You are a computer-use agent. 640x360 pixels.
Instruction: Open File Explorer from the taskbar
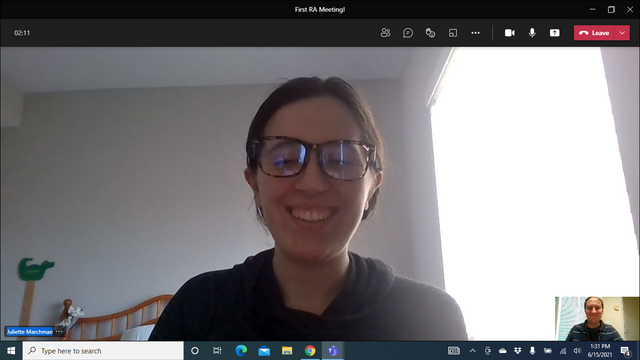pos(287,351)
